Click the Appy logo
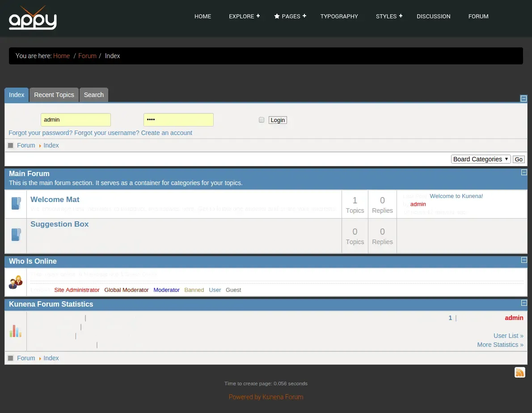The image size is (532, 413). pos(33,17)
